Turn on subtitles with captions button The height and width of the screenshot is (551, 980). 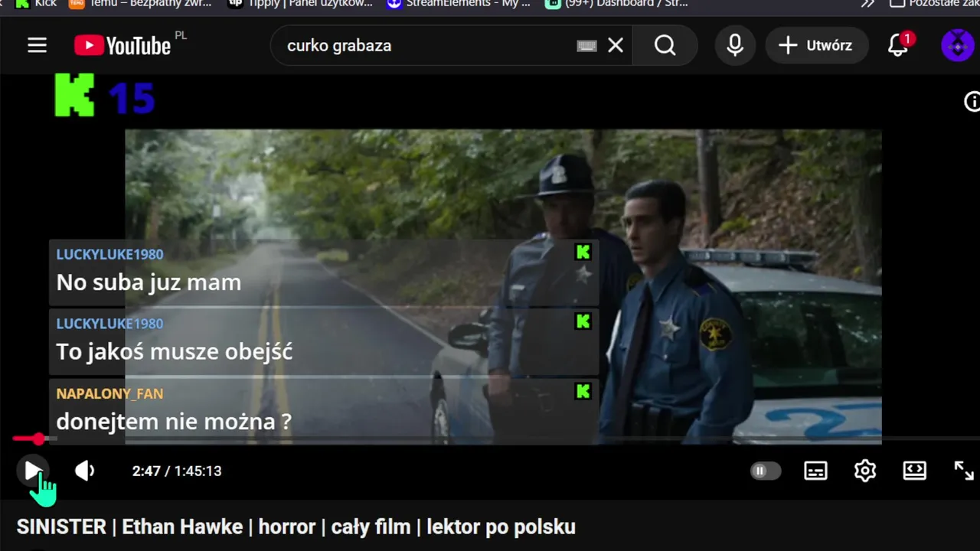click(x=815, y=471)
